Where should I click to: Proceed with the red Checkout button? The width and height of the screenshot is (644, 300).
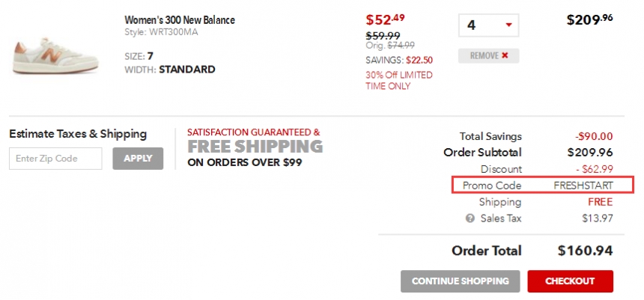(570, 281)
